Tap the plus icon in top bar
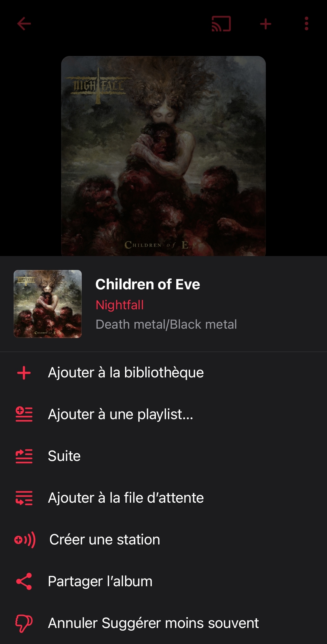Image resolution: width=327 pixels, height=644 pixels. [x=266, y=24]
